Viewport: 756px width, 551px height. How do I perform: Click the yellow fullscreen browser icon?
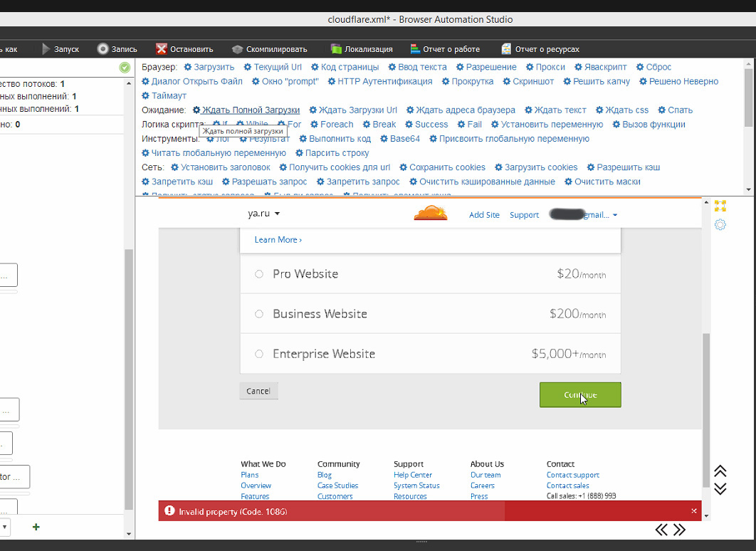(720, 206)
